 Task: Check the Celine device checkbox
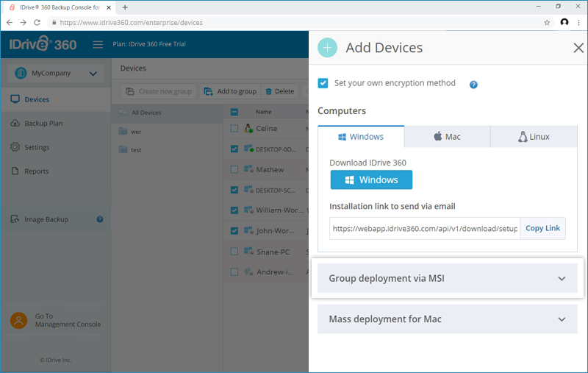click(234, 129)
